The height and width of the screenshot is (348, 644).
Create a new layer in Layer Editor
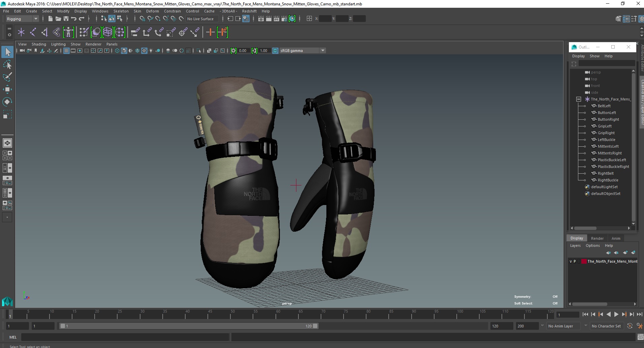click(x=625, y=253)
